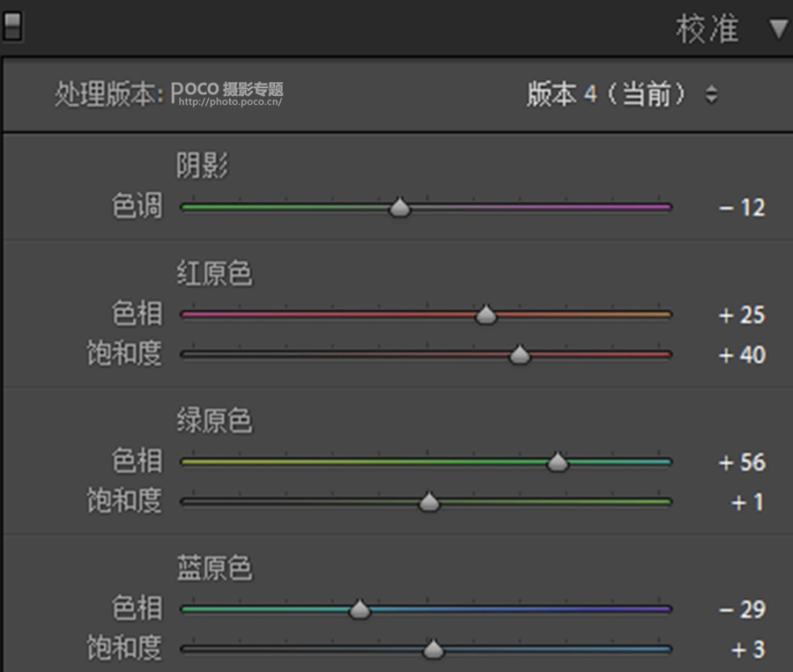Screen dimensions: 793x672
Task: Click the 校准 panel title
Action: 707,29
